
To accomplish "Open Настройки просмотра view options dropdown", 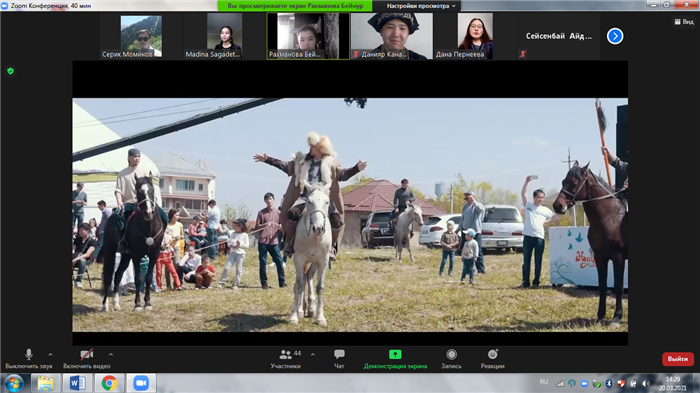I will (421, 6).
